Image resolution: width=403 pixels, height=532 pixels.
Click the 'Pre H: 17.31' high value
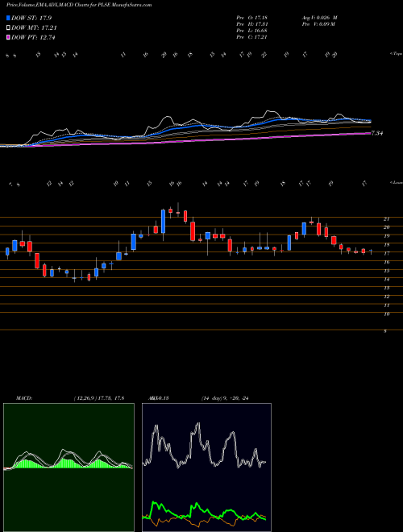coord(251,24)
